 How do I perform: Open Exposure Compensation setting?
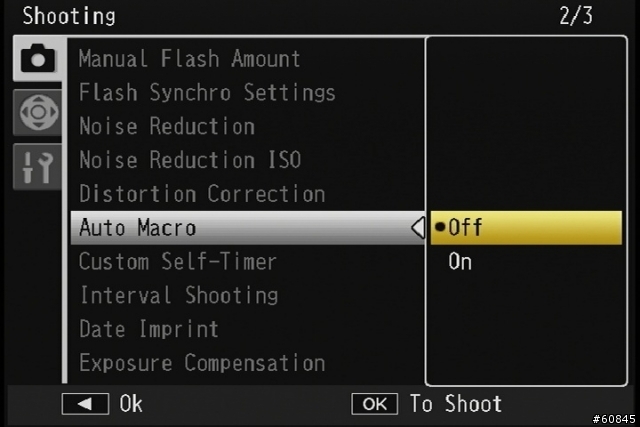pos(202,363)
